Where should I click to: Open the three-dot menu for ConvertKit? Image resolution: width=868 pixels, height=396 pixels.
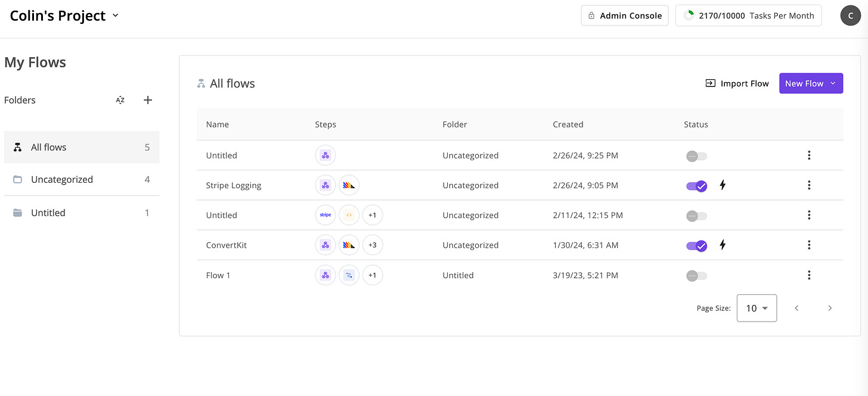pos(809,245)
